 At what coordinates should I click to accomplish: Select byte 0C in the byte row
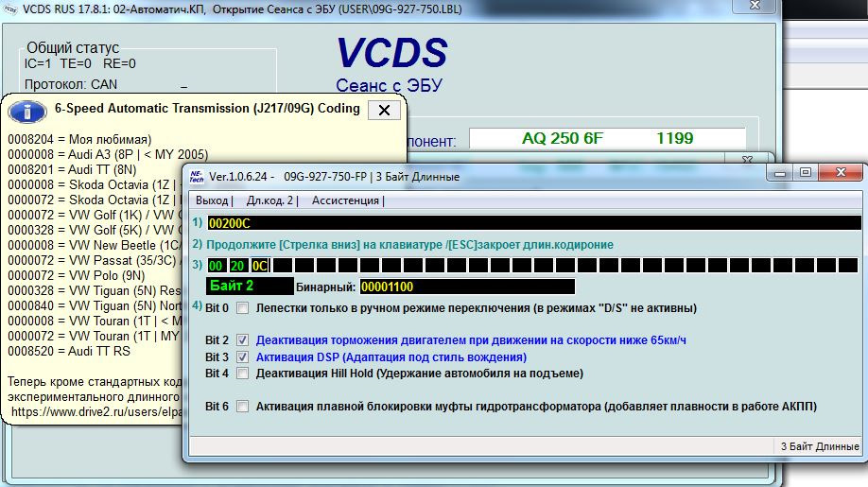[260, 266]
